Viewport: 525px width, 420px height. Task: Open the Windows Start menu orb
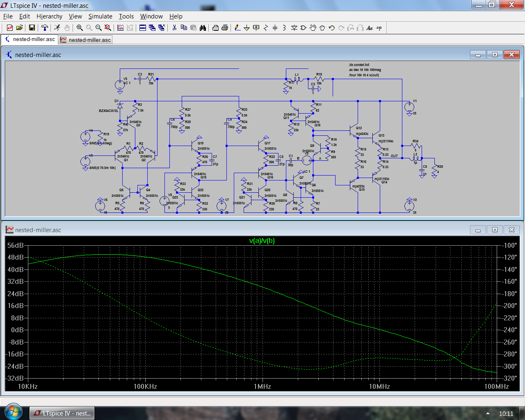pos(13,412)
